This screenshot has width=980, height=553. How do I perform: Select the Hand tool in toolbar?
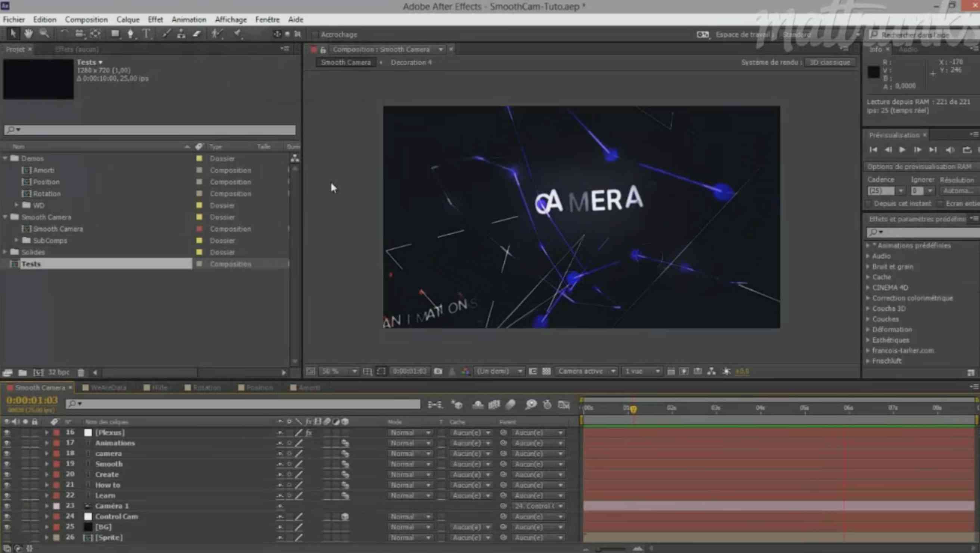tap(28, 34)
